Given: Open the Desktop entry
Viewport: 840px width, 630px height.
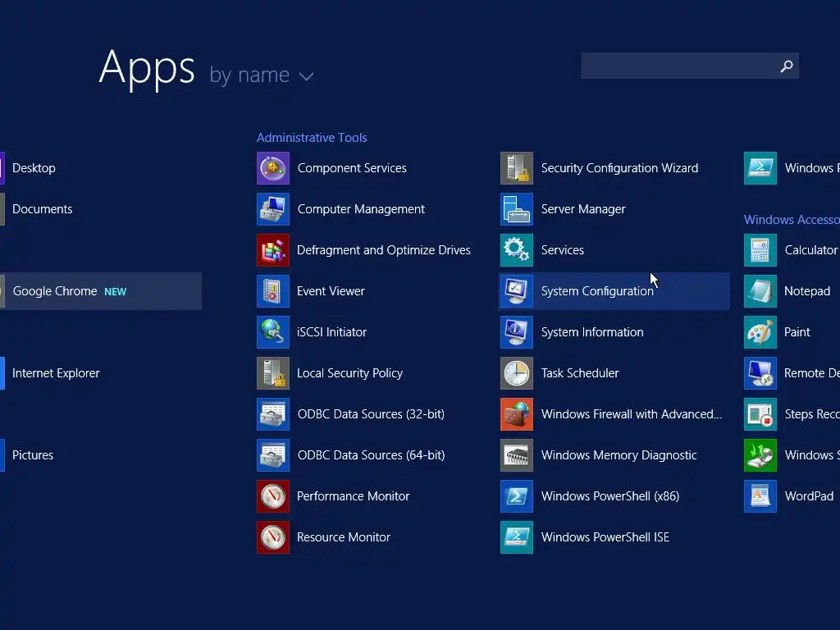Looking at the screenshot, I should click(34, 168).
